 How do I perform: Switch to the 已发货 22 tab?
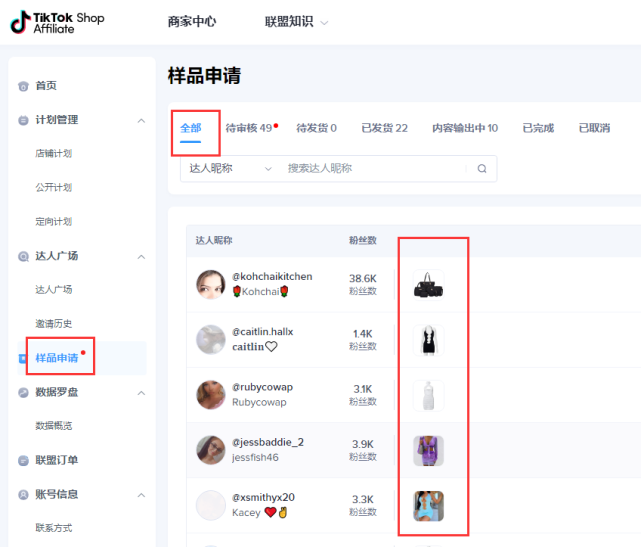(384, 128)
